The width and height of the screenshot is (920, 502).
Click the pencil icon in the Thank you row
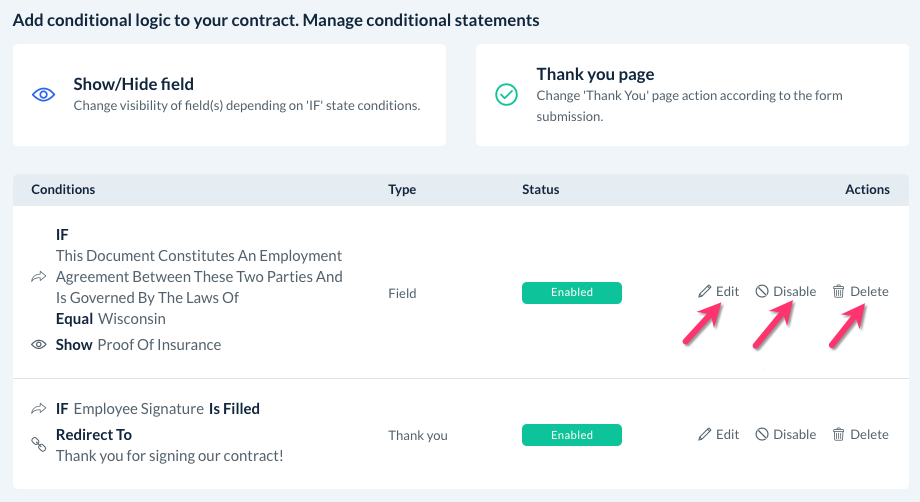coord(705,435)
